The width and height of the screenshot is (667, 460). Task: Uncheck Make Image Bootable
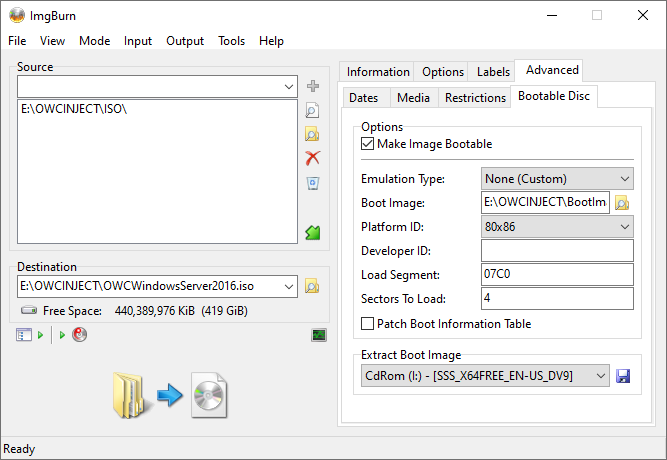click(x=368, y=143)
